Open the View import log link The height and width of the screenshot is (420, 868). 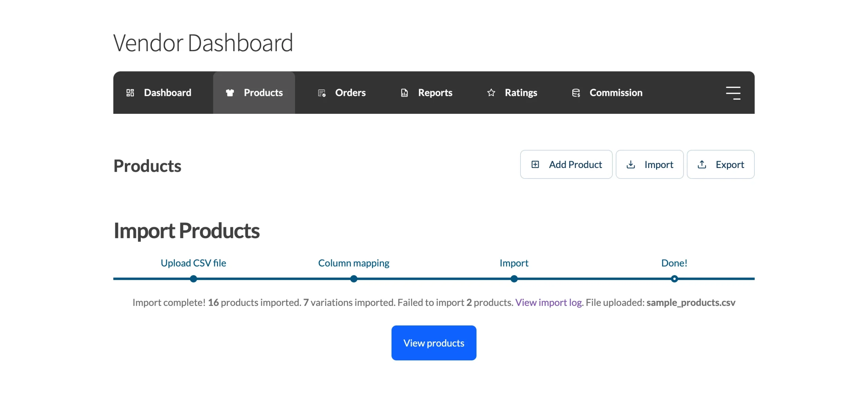pos(549,302)
